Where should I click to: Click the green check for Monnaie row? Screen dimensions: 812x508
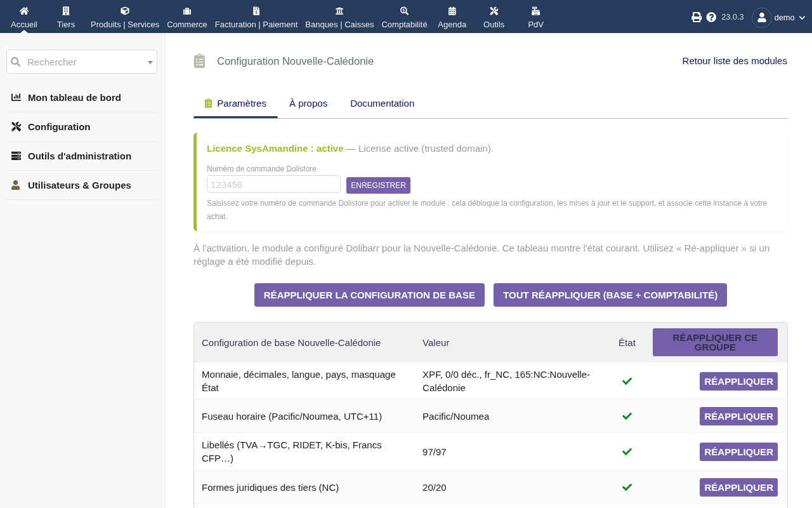627,381
